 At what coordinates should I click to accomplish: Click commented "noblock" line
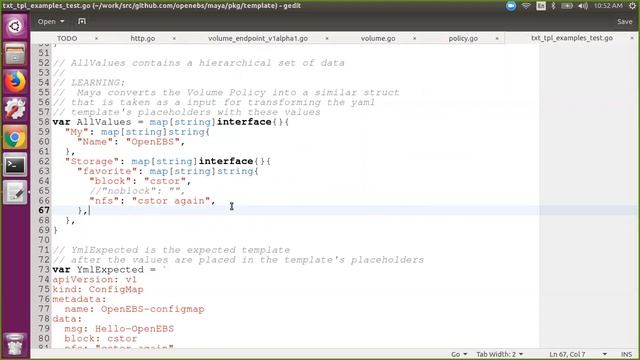[x=137, y=191]
